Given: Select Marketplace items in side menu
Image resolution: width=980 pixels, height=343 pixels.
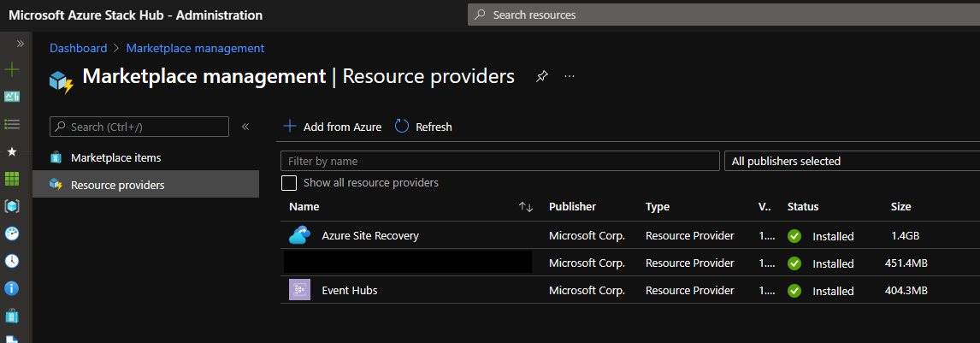Looking at the screenshot, I should tap(115, 157).
